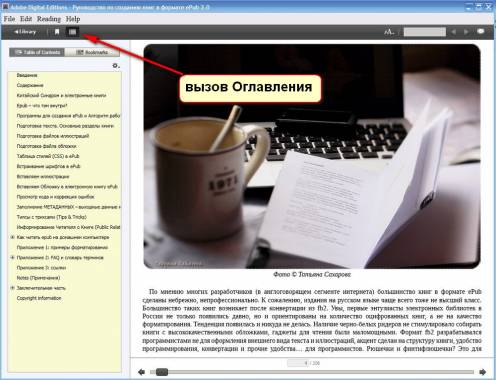Turn to next page arrow at bottom
Screen dimensions: 496x380
(x=482, y=372)
